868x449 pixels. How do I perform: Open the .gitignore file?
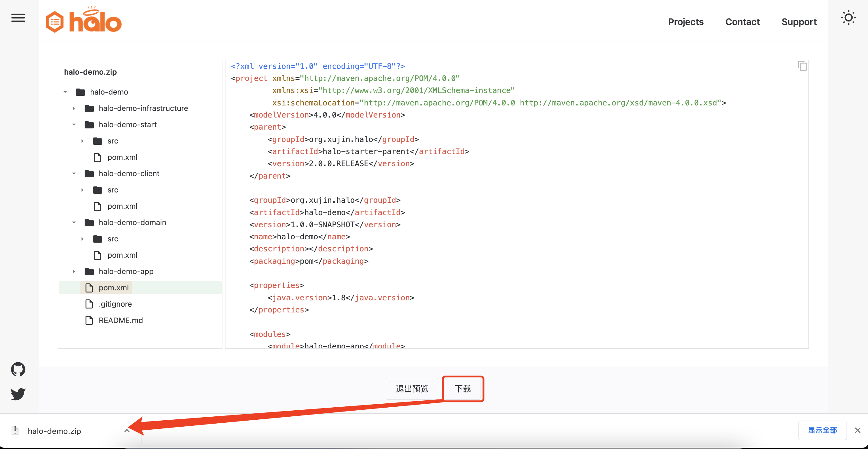(x=115, y=304)
